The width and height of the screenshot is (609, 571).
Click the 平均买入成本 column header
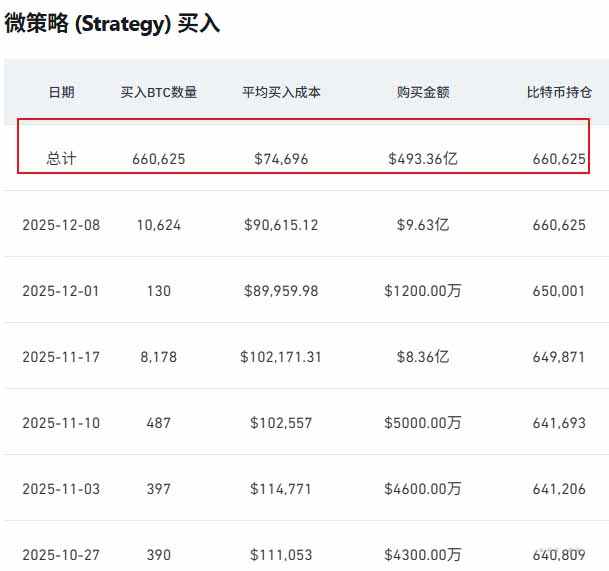(x=281, y=92)
